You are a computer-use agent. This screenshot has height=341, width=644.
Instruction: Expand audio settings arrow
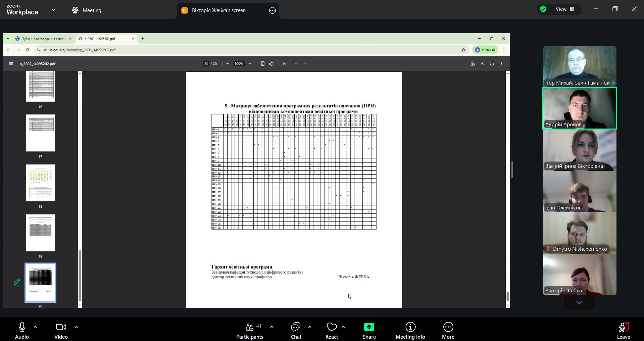point(35,327)
